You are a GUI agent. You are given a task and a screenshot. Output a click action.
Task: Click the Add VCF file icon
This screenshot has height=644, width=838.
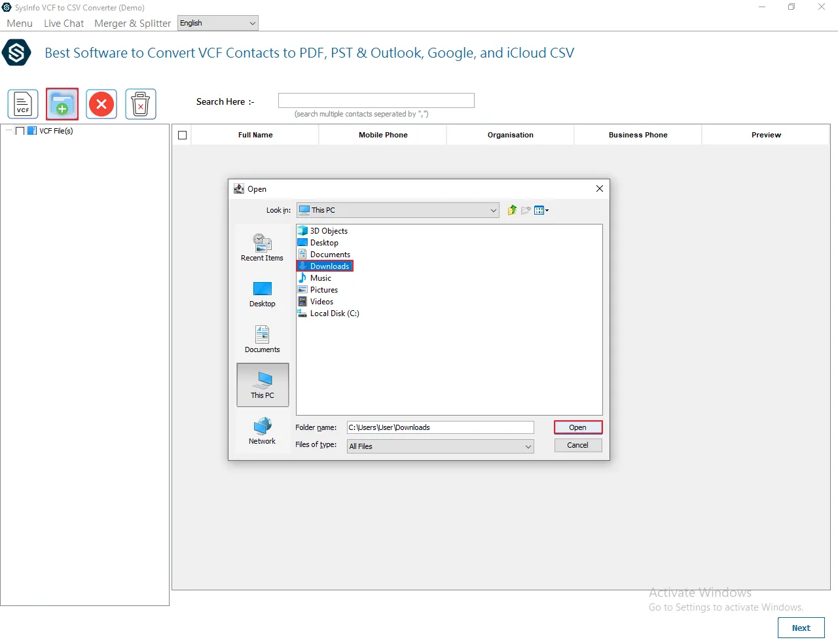(x=23, y=104)
